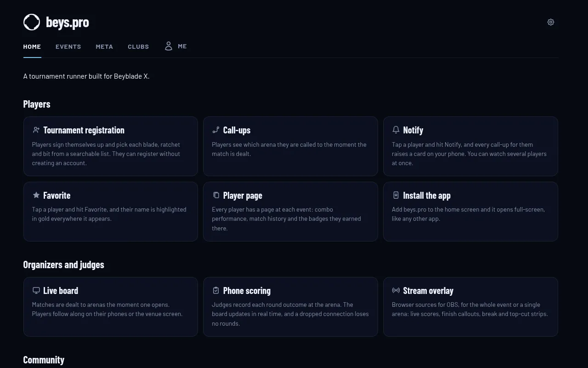Screen dimensions: 588x368
Task: Open the ME profile tab
Action: [x=176, y=46]
